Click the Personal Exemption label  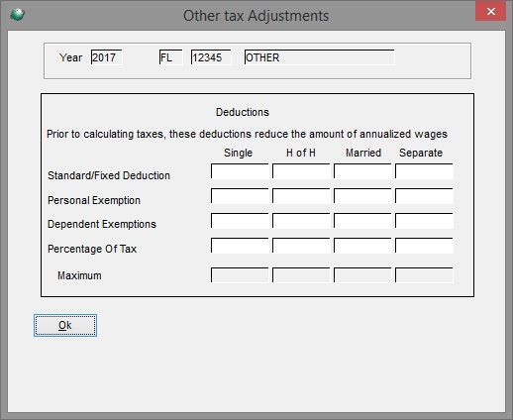click(94, 200)
